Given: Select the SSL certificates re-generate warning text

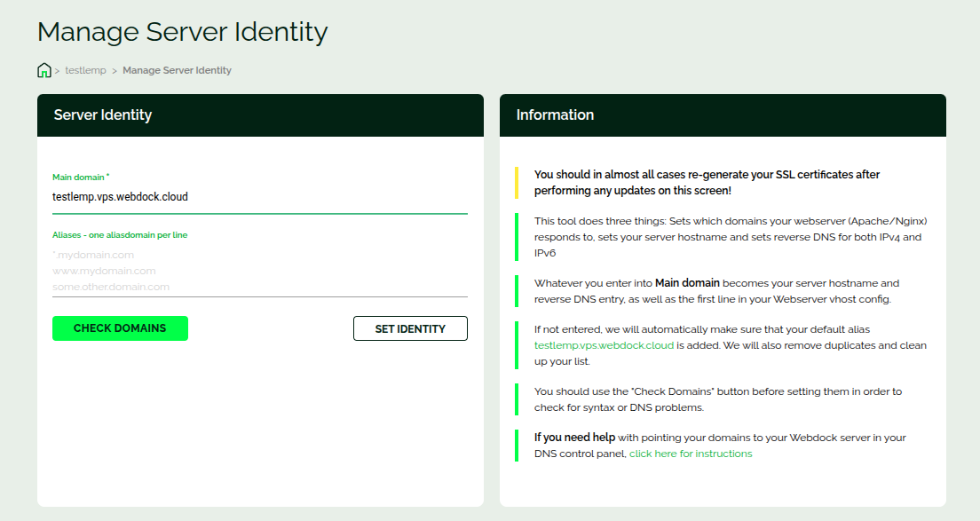Looking at the screenshot, I should [707, 182].
